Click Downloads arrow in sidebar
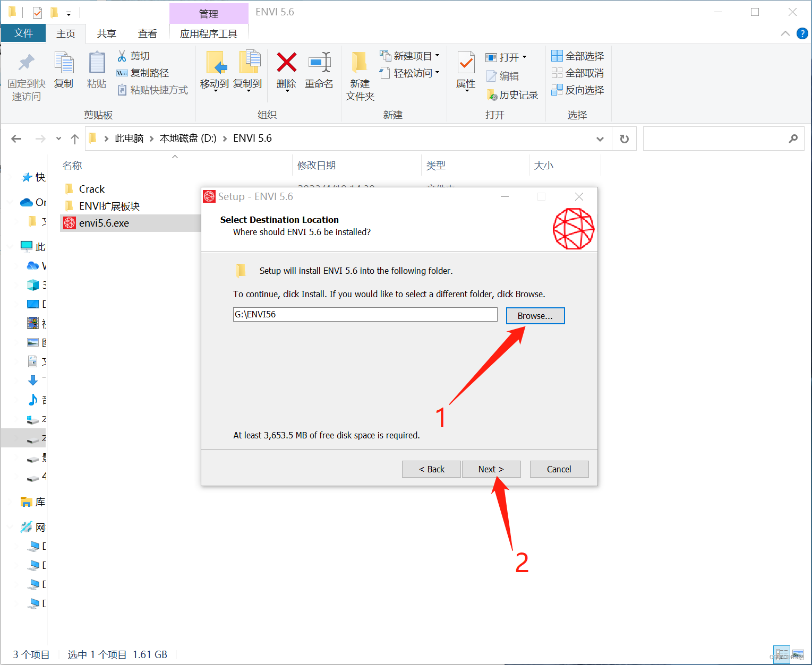 [33, 381]
